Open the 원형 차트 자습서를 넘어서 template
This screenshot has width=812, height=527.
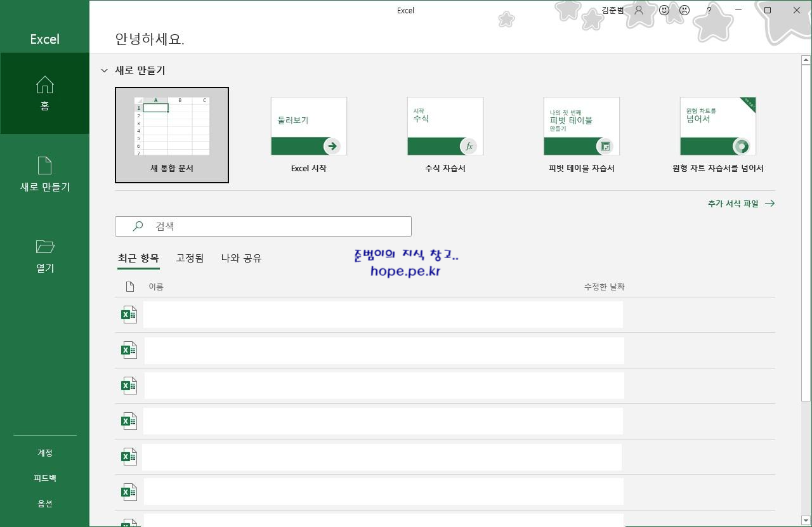coord(718,135)
